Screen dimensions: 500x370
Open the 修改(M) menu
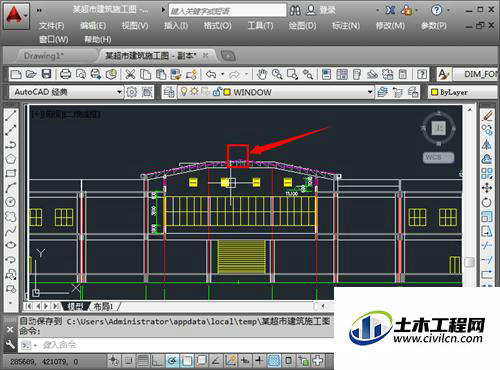click(x=390, y=26)
